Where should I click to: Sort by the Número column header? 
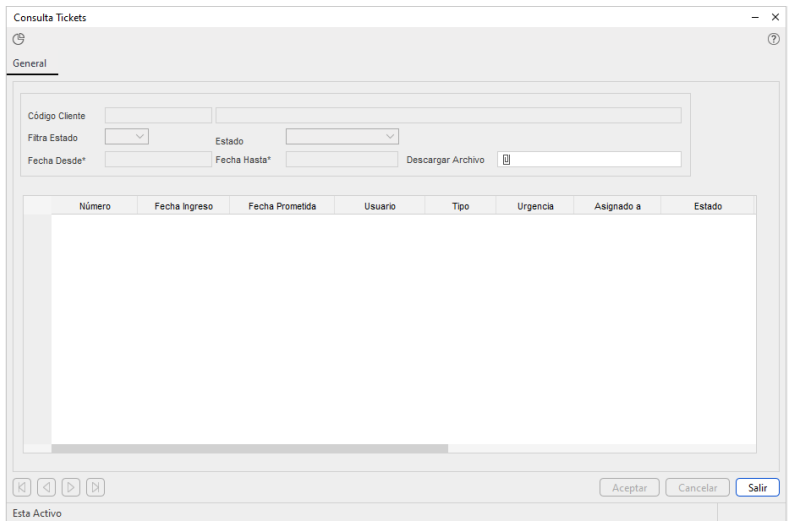tap(94, 206)
